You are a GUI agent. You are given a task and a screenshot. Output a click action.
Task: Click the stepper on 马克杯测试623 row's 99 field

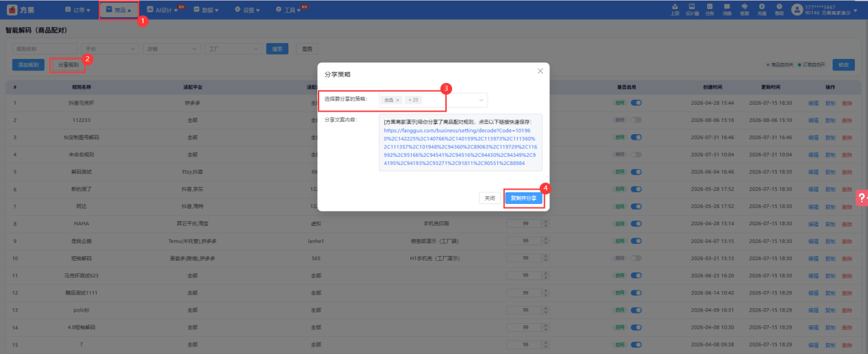[x=545, y=275]
